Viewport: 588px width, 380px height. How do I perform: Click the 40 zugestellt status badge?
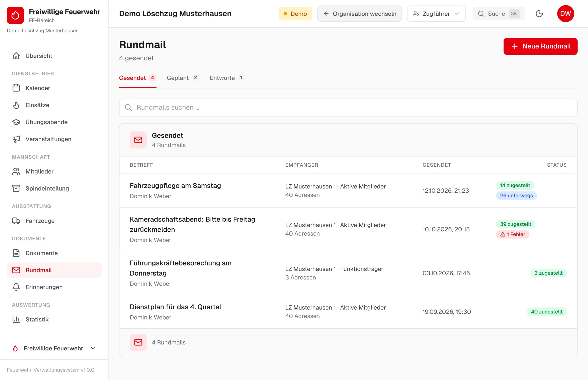[x=547, y=312]
